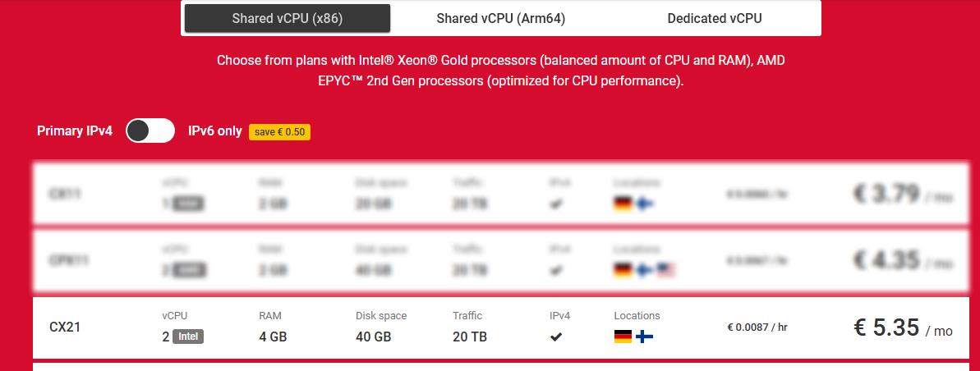Click the IPv4 checkmark in the CX21 row

tap(556, 337)
